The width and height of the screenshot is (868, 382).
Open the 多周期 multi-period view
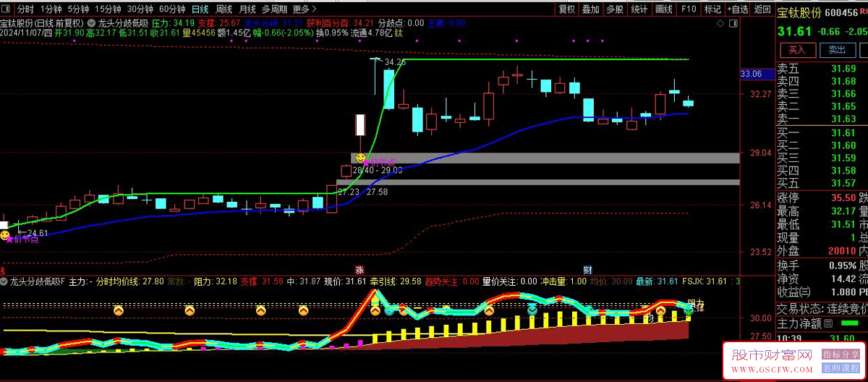pyautogui.click(x=274, y=9)
